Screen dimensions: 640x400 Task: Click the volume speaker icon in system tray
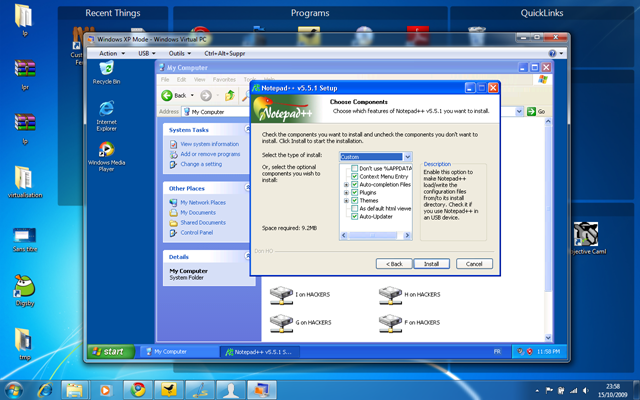click(586, 391)
